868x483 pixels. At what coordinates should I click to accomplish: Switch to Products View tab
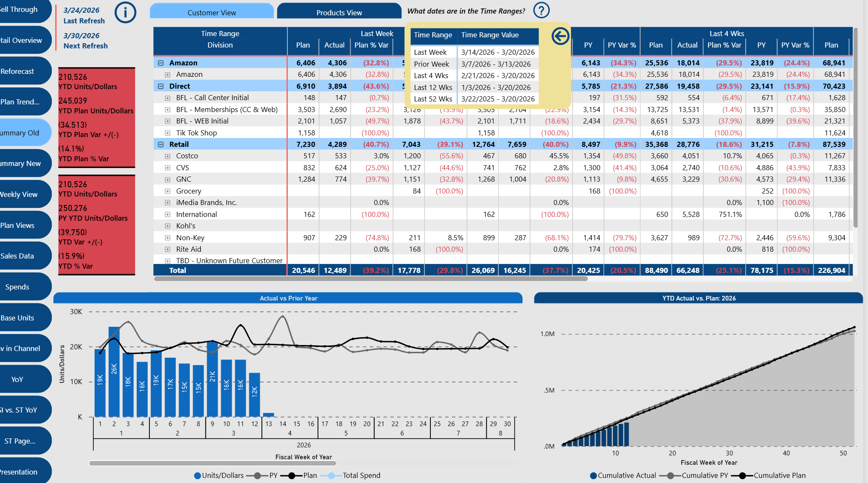click(339, 11)
